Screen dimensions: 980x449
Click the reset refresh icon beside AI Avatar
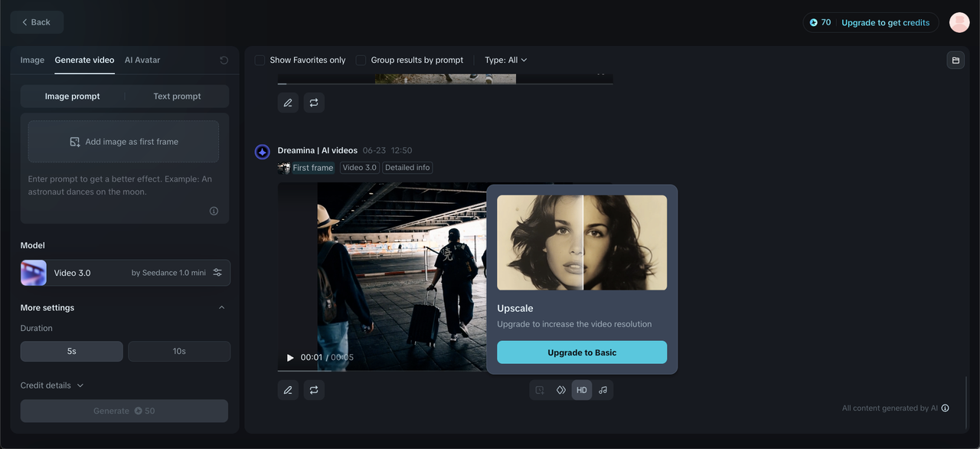tap(224, 60)
